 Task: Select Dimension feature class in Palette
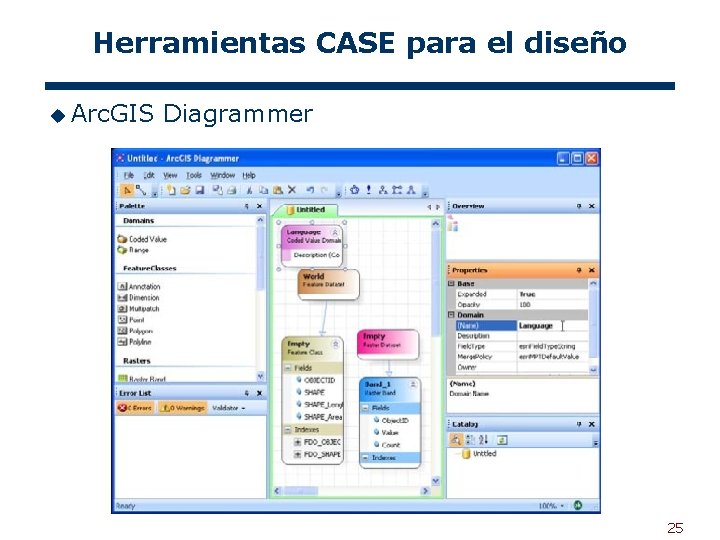tap(139, 298)
